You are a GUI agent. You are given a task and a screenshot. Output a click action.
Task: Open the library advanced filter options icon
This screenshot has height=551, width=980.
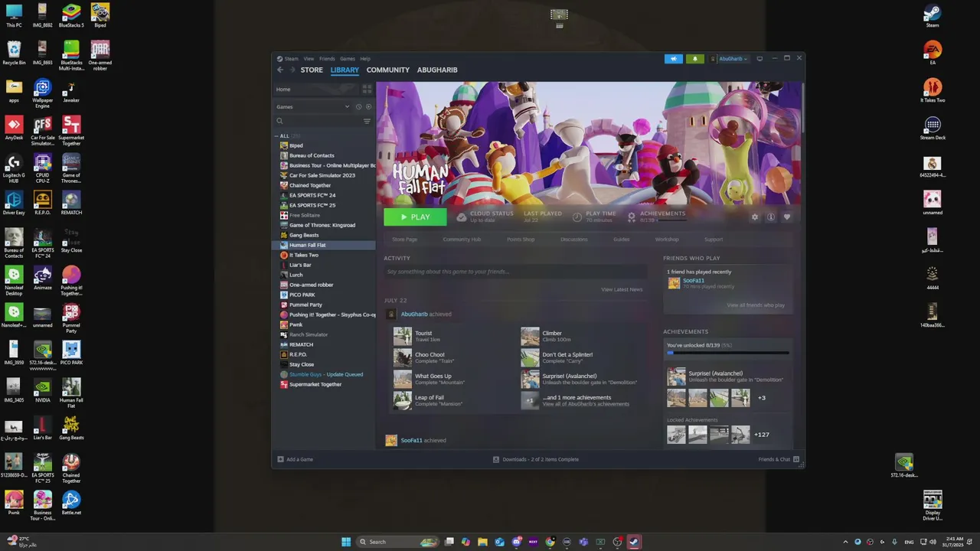point(367,121)
